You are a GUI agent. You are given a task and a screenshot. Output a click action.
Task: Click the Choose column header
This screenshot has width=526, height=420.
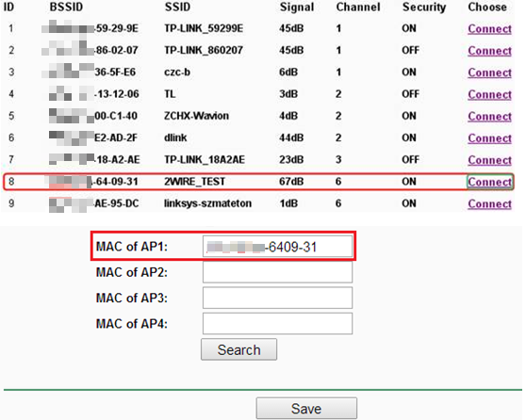(x=487, y=7)
